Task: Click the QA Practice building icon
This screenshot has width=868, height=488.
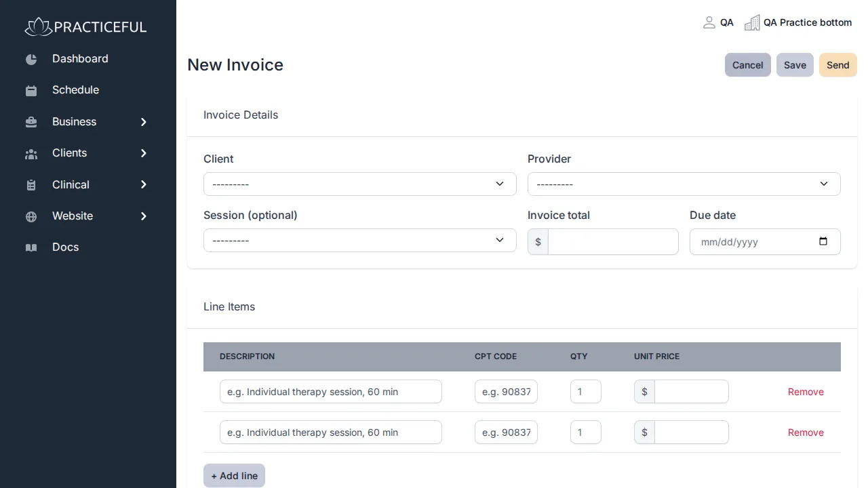Action: [x=752, y=23]
